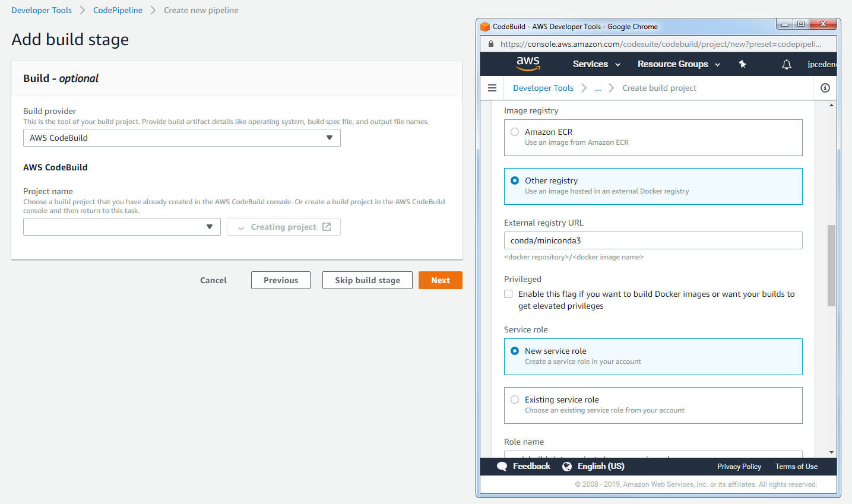Click the CodeBuild window's title bar icon
The image size is (852, 504).
(x=485, y=27)
